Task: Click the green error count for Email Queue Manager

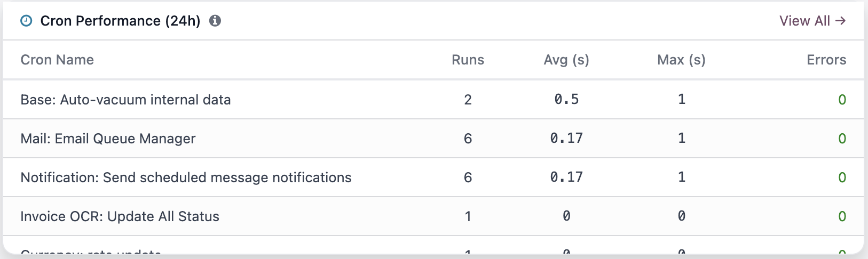Action: 842,139
